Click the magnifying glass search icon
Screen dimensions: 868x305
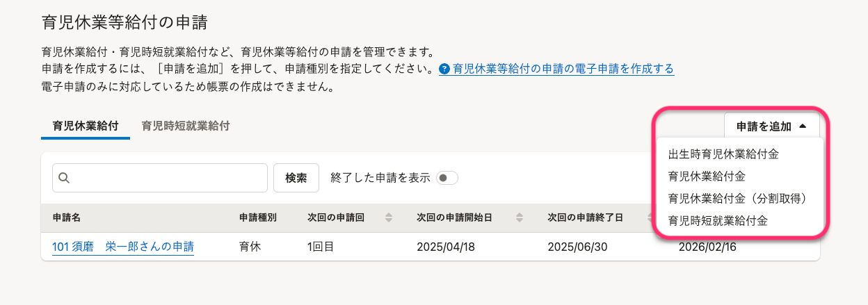click(x=64, y=178)
